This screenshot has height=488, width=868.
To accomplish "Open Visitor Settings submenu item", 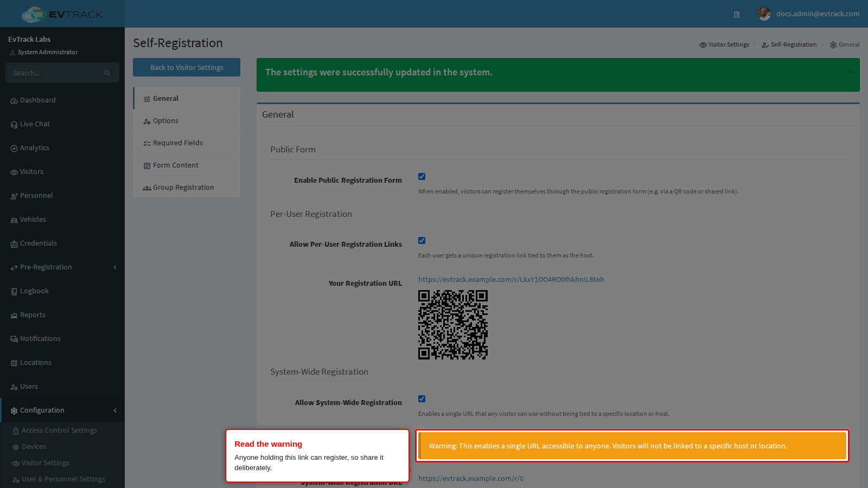I will pos(62,463).
